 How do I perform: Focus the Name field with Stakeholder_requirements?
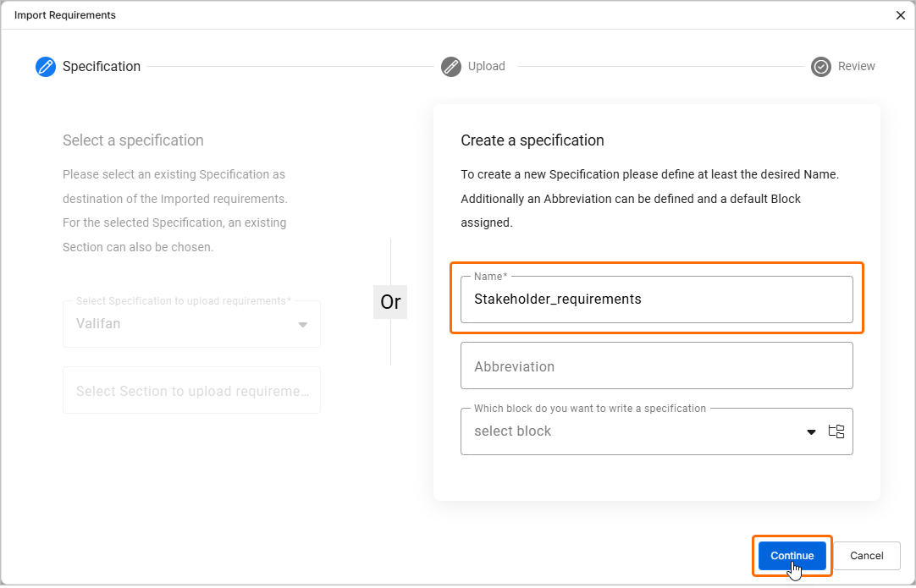click(656, 299)
